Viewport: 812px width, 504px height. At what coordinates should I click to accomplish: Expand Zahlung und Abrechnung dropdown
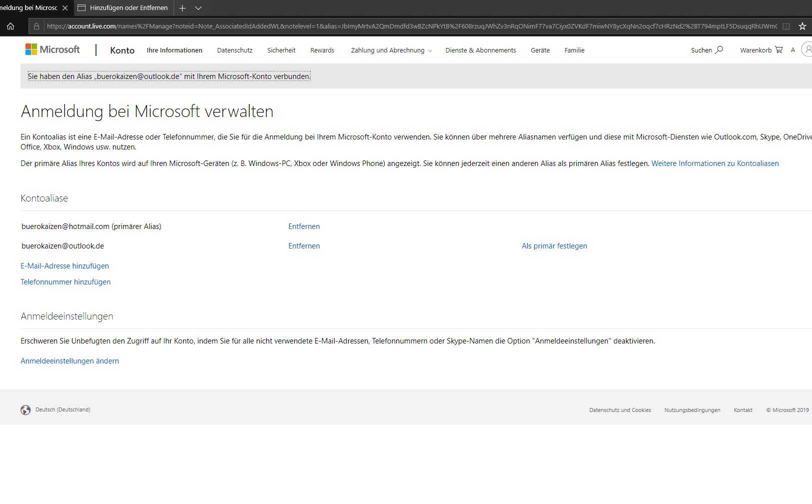tap(391, 50)
